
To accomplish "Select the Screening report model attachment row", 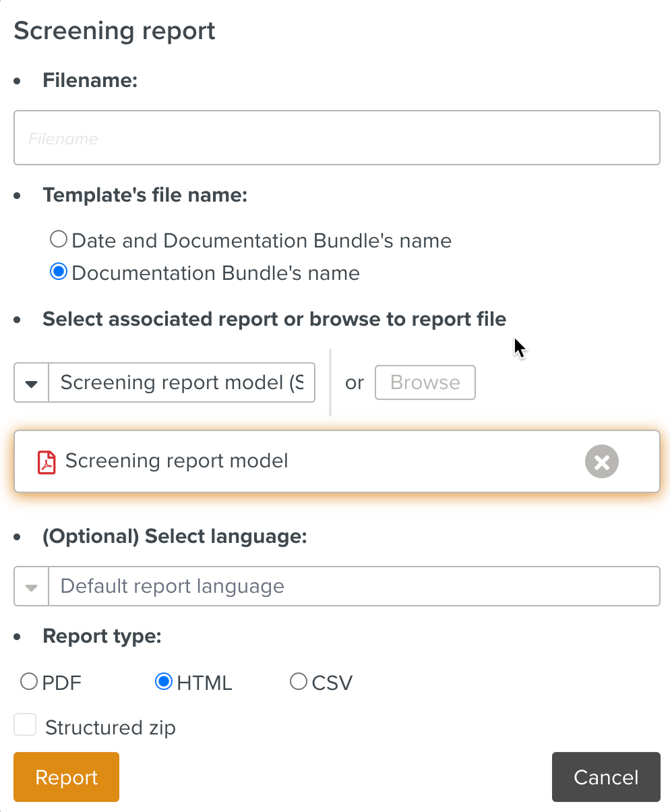I will (x=303, y=462).
